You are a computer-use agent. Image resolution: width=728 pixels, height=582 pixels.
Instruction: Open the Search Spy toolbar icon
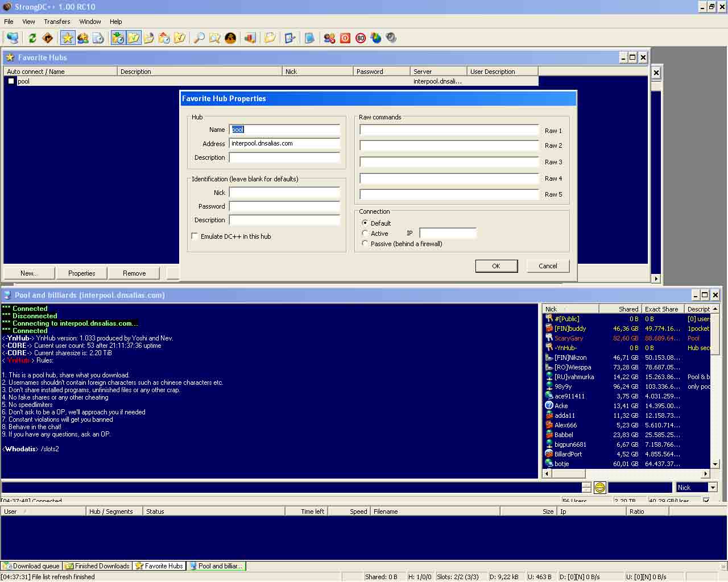[x=230, y=38]
